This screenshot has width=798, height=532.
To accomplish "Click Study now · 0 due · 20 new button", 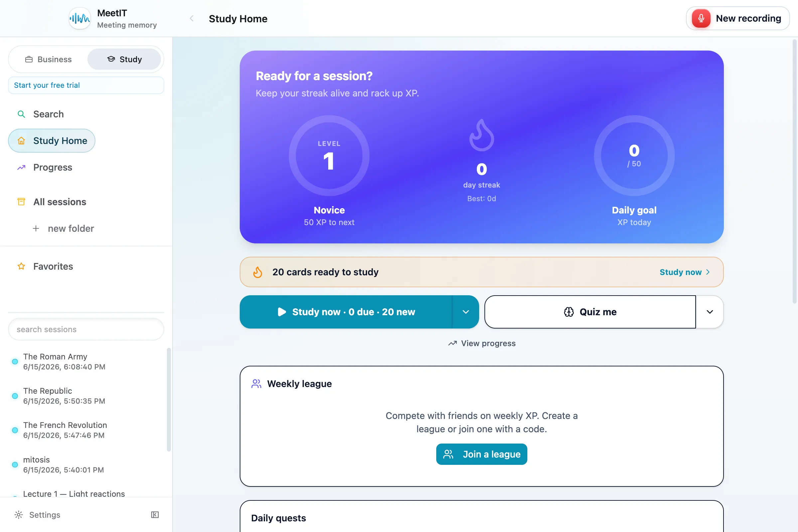I will 346,312.
